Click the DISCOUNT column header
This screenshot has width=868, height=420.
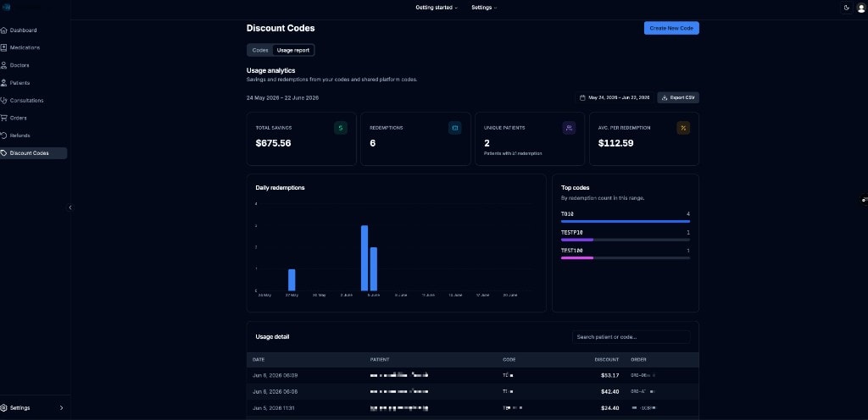pos(607,360)
